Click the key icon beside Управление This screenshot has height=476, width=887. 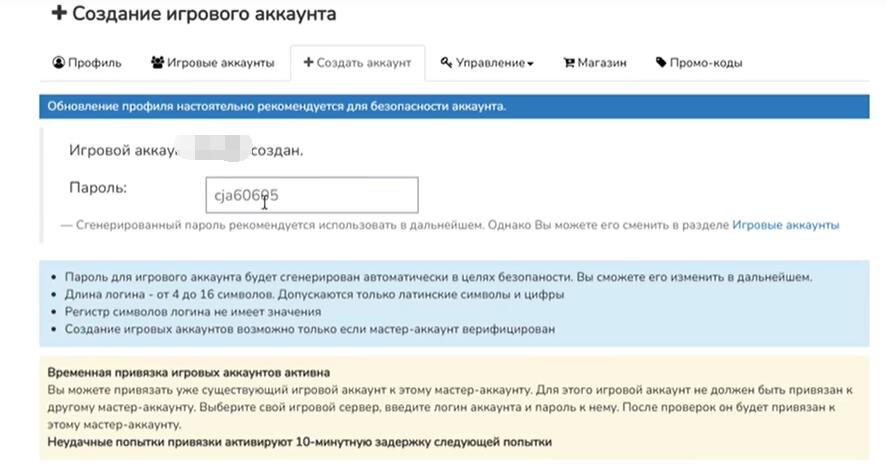click(446, 62)
